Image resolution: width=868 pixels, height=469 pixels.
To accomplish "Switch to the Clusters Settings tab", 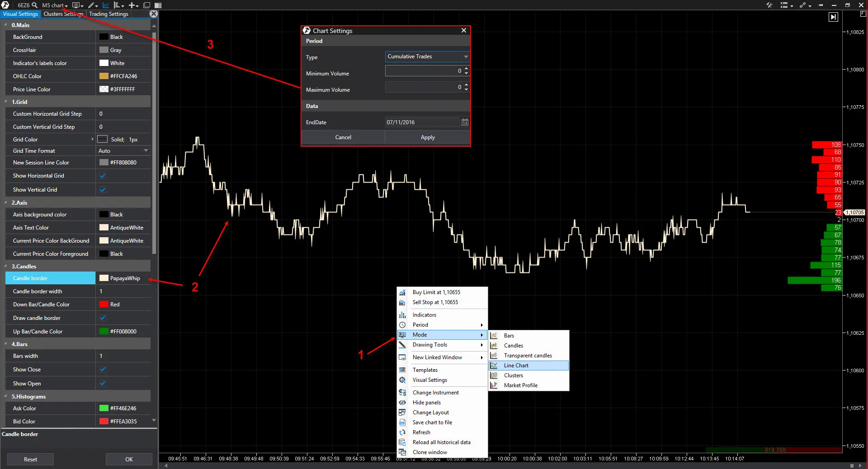I will point(63,14).
